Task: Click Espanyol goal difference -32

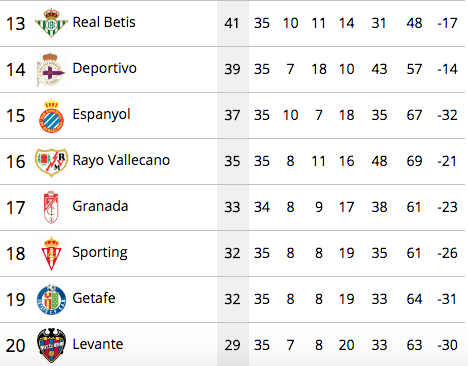Action: [x=447, y=115]
